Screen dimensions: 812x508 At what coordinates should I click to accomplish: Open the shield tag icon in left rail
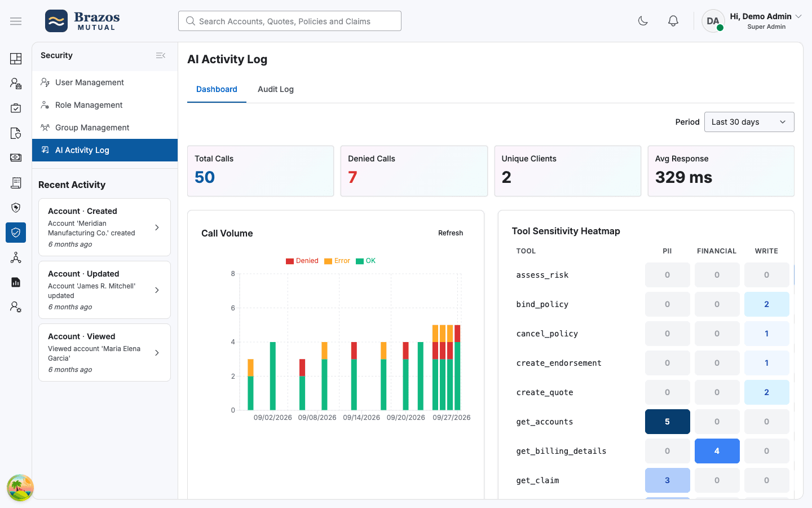tap(16, 208)
